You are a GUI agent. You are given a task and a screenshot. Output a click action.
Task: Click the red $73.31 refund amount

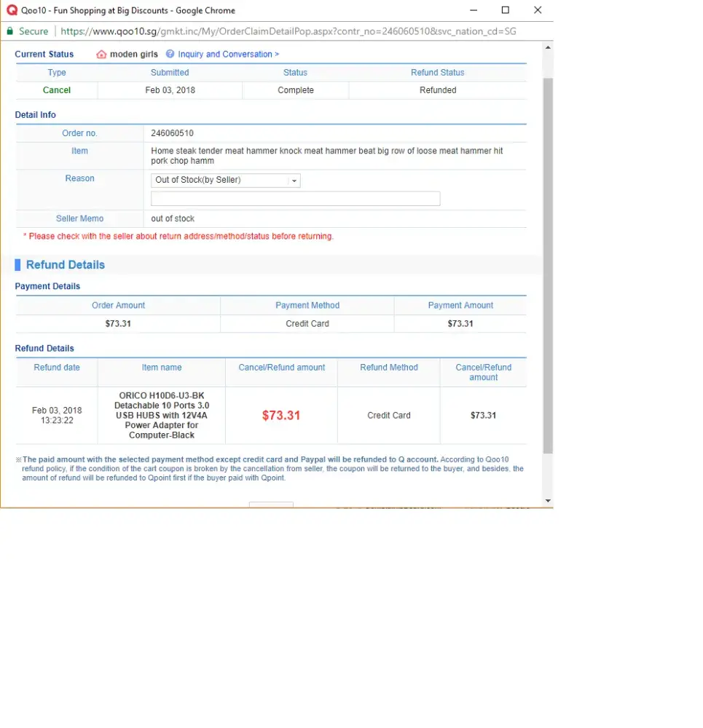click(x=281, y=416)
